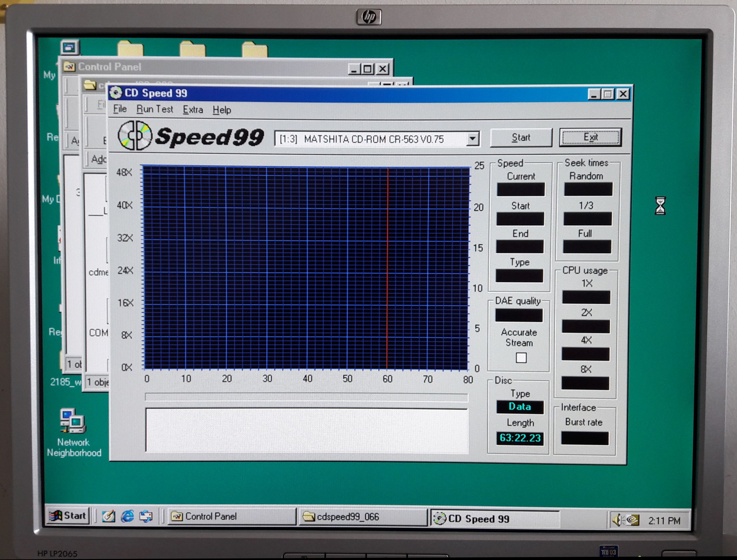
Task: Click the CD Speed 99 taskbar button
Action: tap(495, 519)
